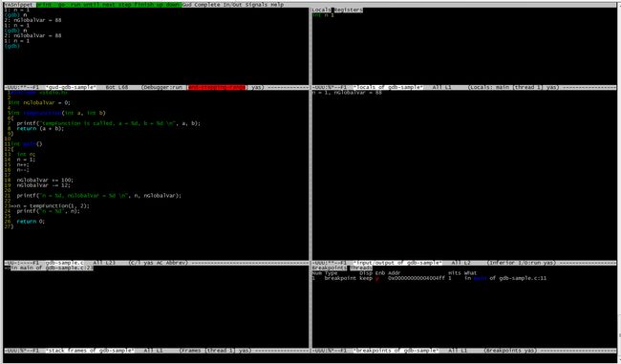Click the 'All L23' position indicator for gdb-sample.c
Screen dimensions: 621x364
coord(104,263)
